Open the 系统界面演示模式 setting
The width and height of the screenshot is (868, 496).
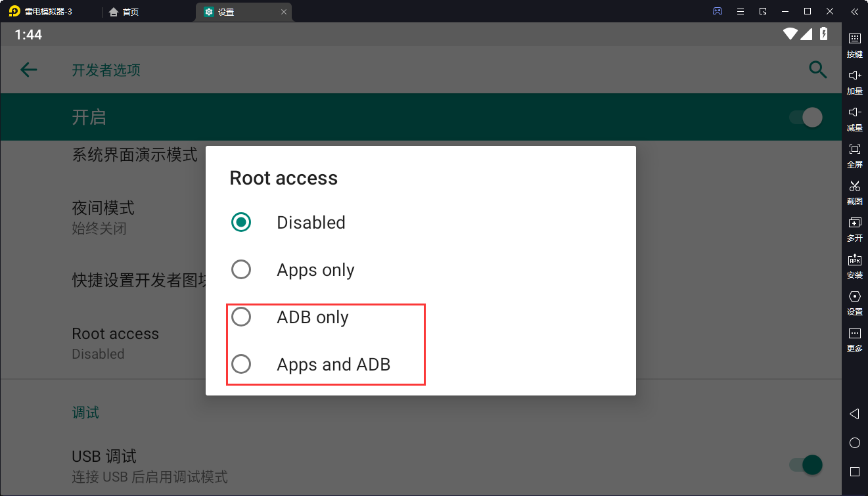[134, 155]
